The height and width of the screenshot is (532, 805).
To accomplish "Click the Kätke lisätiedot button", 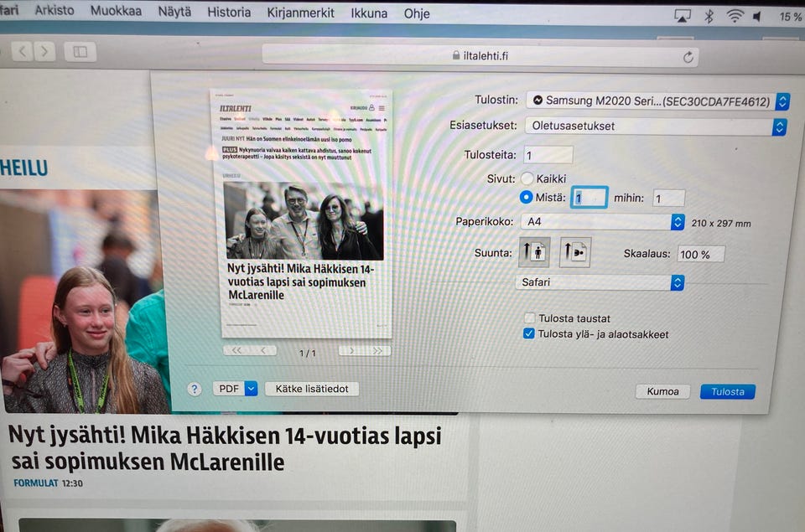I will (312, 389).
